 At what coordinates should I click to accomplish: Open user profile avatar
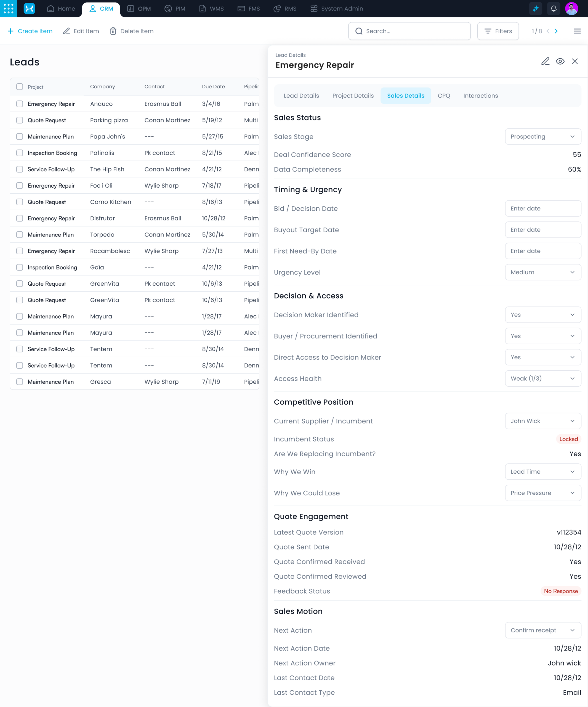[571, 8]
